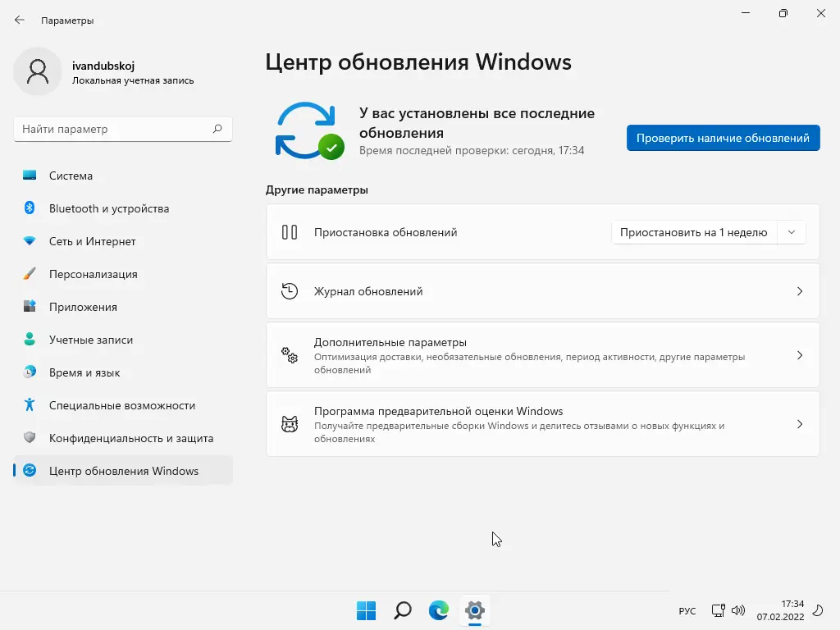Click the gears icon of Дополнительные параметры
This screenshot has width=840, height=630.
tap(290, 354)
